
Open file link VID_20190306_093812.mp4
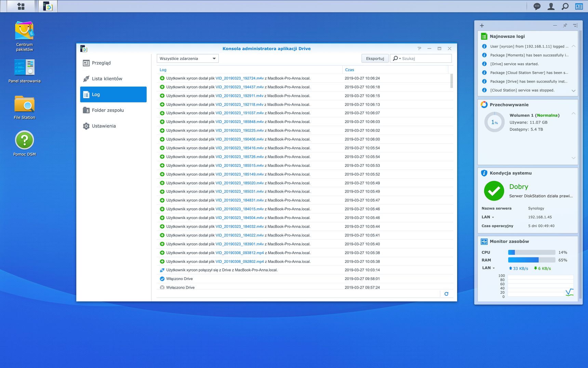point(240,253)
